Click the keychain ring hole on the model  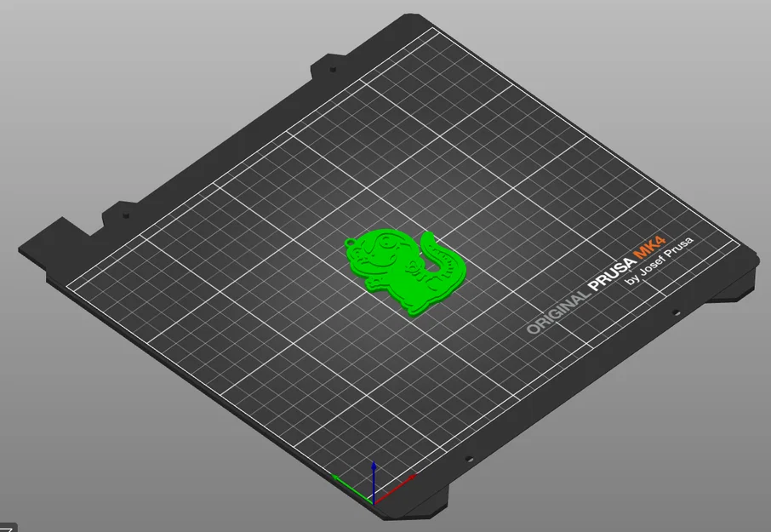351,243
